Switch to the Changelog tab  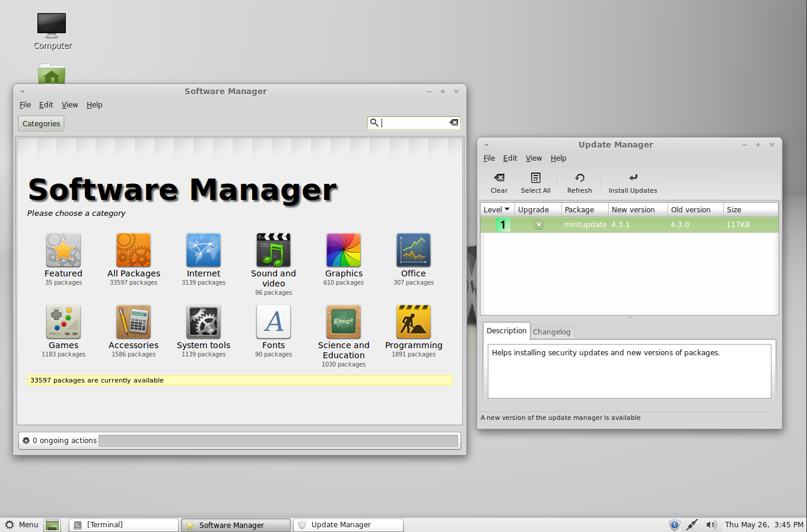552,332
